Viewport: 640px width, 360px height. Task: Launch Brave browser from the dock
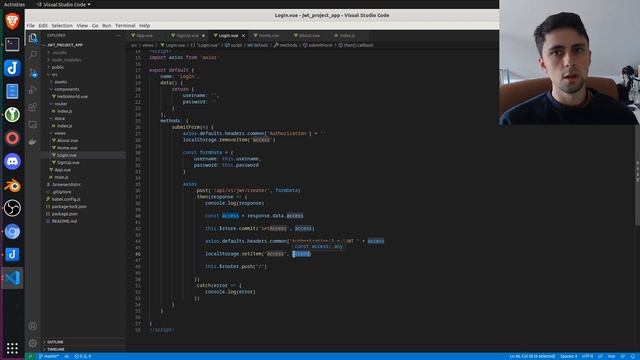(x=12, y=21)
